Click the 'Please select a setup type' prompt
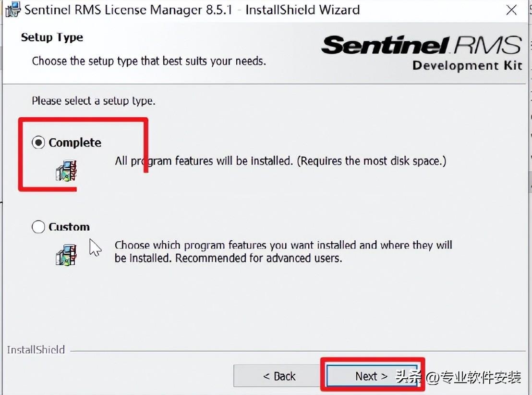This screenshot has height=395, width=532. (x=94, y=101)
